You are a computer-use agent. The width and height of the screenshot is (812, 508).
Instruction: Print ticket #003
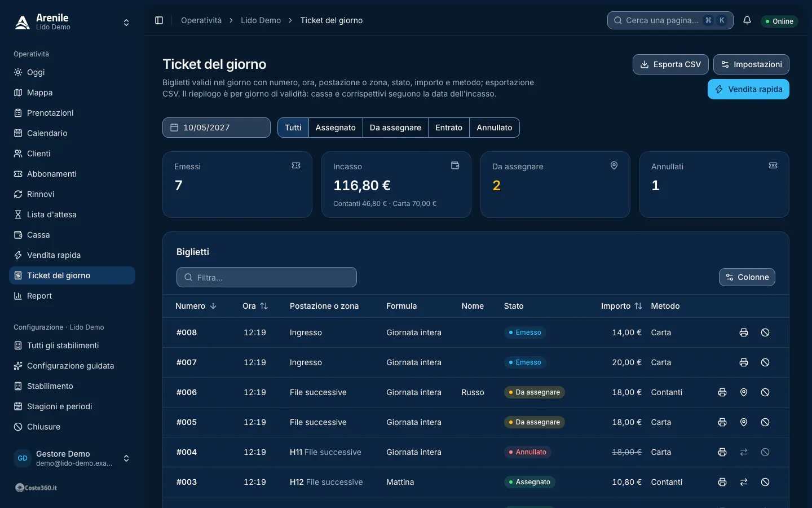(x=722, y=482)
